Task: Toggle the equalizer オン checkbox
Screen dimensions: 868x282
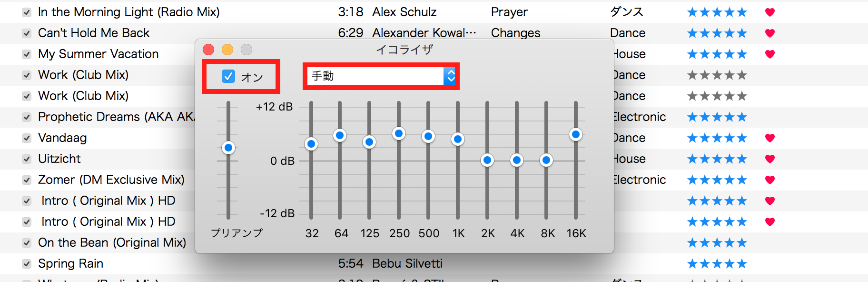Action: pyautogui.click(x=228, y=76)
